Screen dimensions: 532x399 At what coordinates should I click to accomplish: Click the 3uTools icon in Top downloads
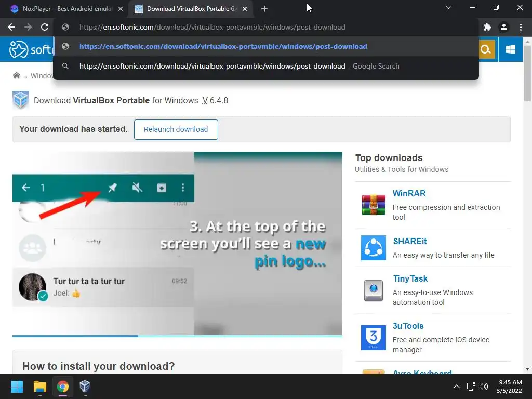pyautogui.click(x=373, y=337)
